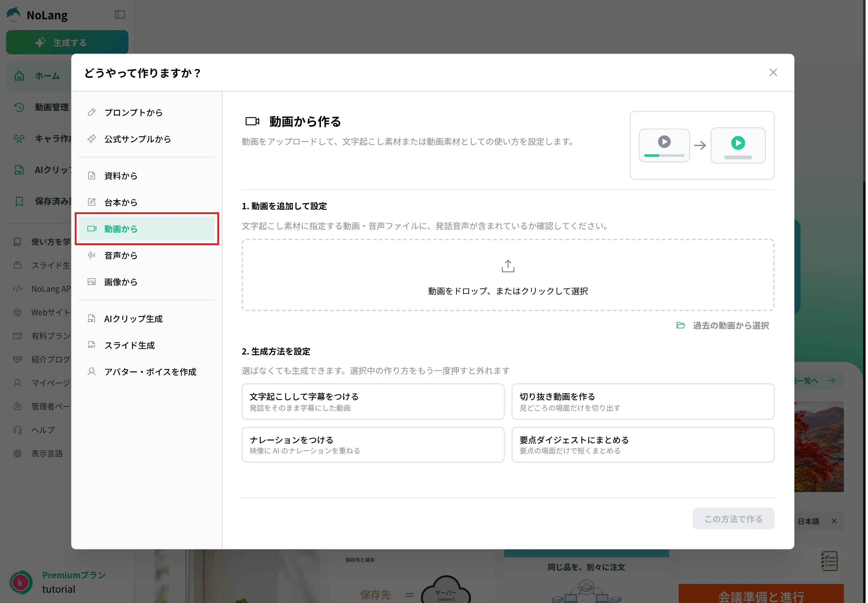Image resolution: width=868 pixels, height=603 pixels.
Task: Click the bookmark icon beside 保存済み
Action: (x=19, y=201)
